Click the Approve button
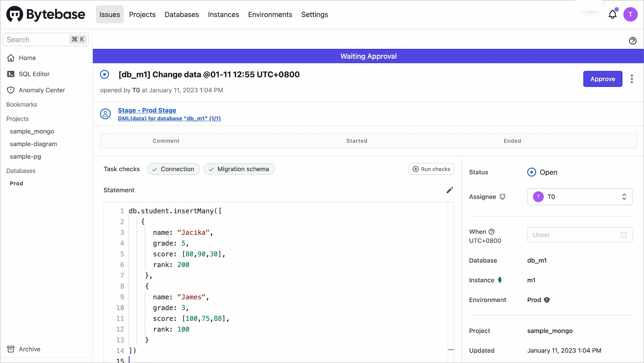Image resolution: width=644 pixels, height=363 pixels. click(603, 79)
